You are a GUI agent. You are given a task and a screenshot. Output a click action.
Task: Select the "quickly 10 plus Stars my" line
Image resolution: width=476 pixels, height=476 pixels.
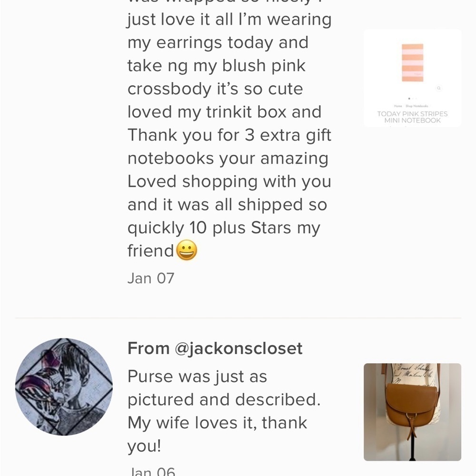click(224, 228)
